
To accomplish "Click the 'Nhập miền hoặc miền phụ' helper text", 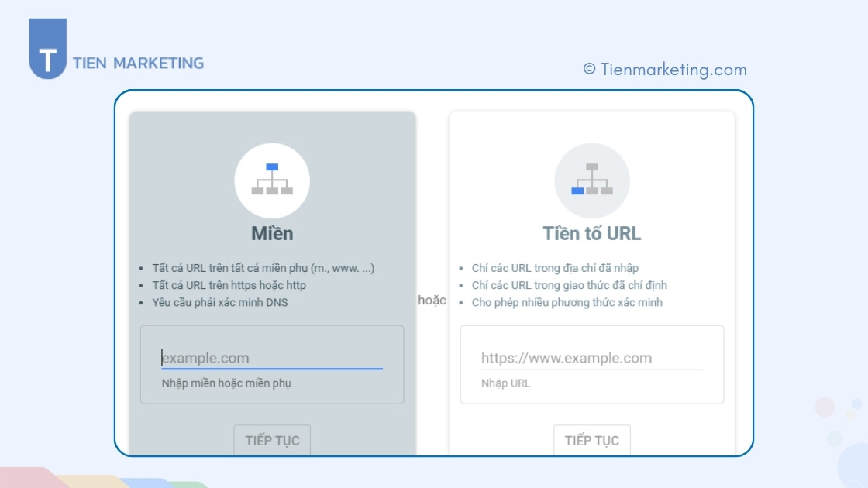I will pyautogui.click(x=226, y=383).
